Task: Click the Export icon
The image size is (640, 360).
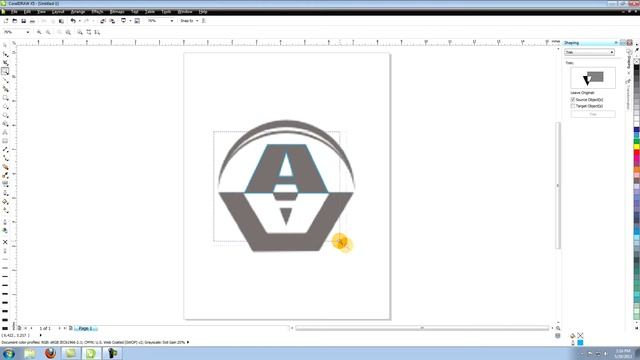Action: pos(112,21)
